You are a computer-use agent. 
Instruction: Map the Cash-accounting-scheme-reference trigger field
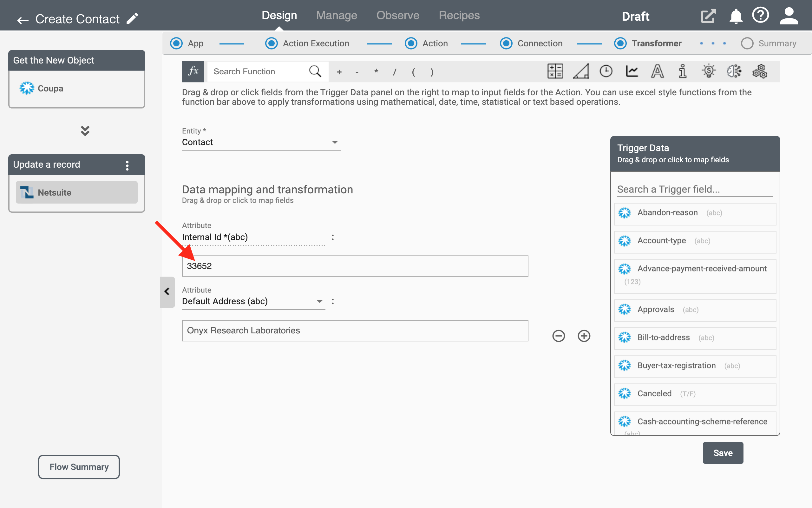coord(695,423)
